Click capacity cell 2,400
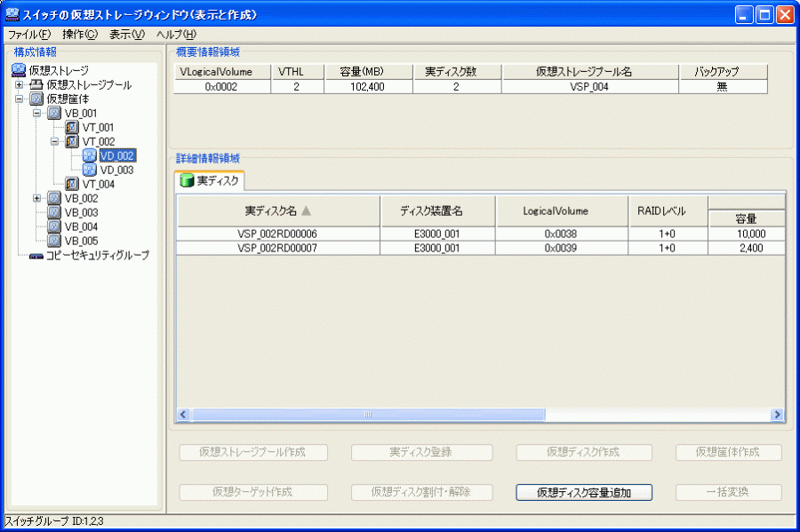Screen dimensions: 800x532 (747, 248)
